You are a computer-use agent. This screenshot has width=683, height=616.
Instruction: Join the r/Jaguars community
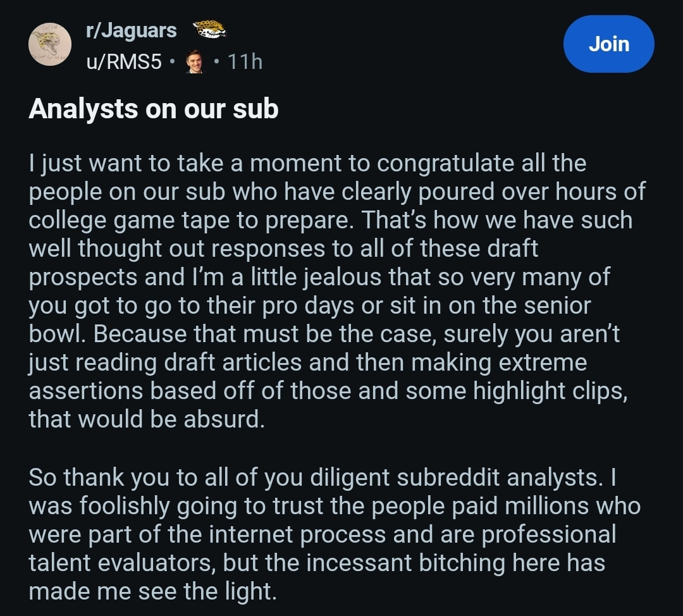point(608,44)
